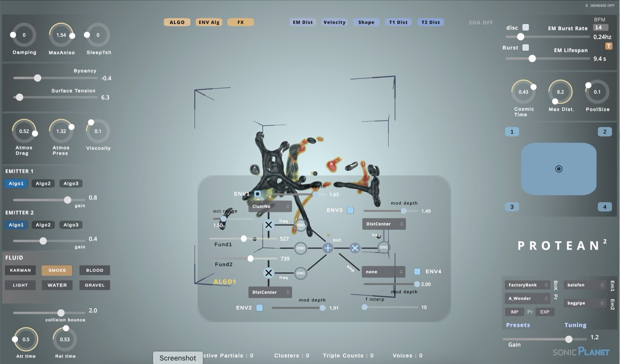The width and height of the screenshot is (620, 364).
Task: Enable the ENV3 checkbox
Action: 350,210
